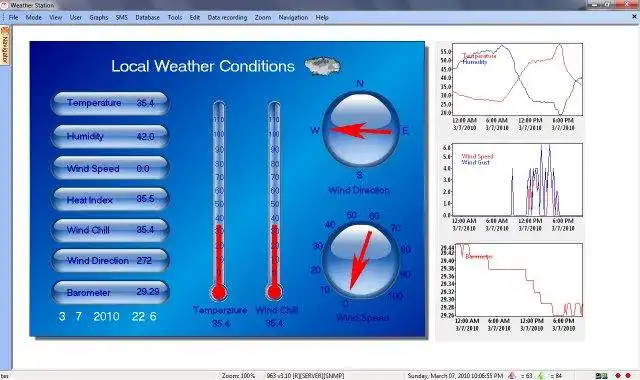640x380 pixels.
Task: Open the User menu
Action: click(76, 18)
